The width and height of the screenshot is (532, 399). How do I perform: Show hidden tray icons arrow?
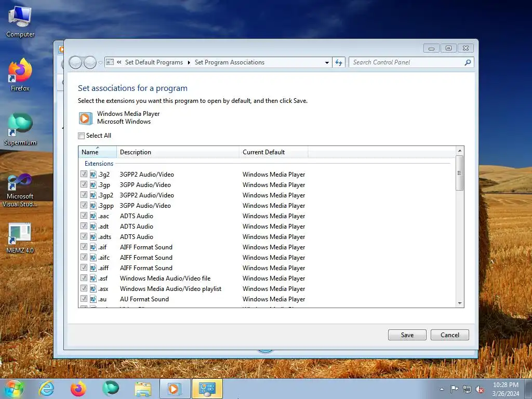coord(442,389)
